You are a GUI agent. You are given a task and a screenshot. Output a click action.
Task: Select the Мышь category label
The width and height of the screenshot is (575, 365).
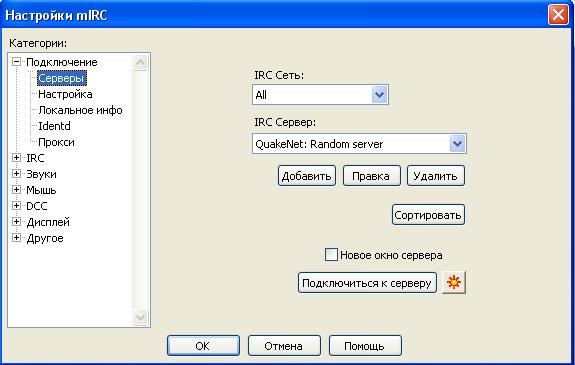[41, 190]
